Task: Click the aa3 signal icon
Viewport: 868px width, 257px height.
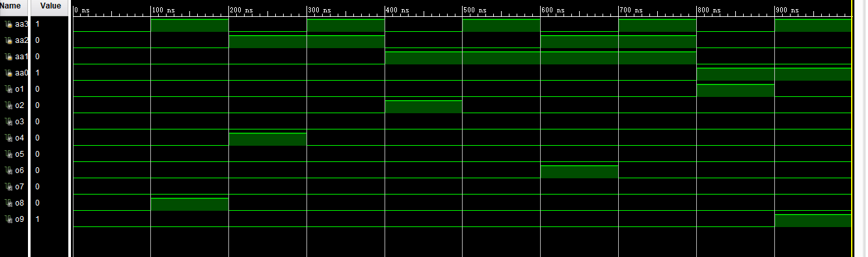Action: click(x=8, y=24)
